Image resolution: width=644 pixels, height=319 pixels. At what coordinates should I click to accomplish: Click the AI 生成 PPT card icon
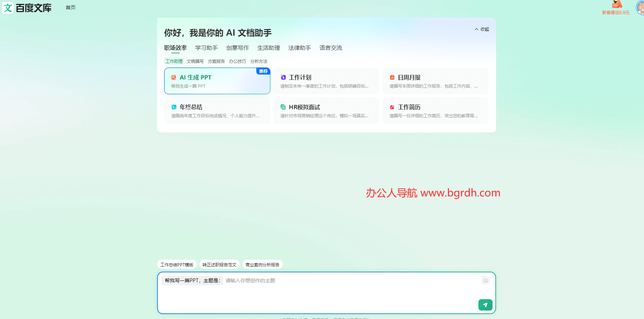coord(174,77)
